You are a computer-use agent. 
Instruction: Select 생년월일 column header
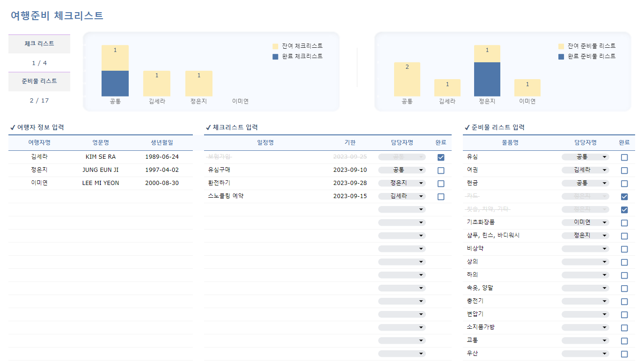(x=162, y=143)
